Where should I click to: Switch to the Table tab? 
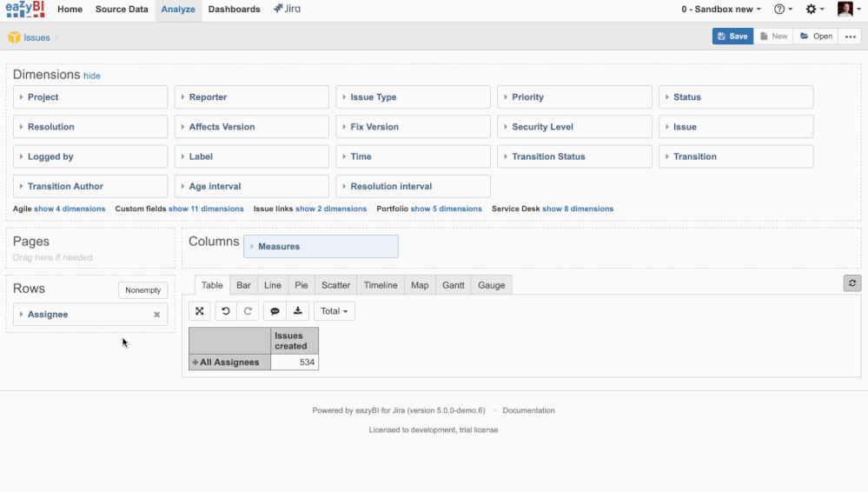pos(212,285)
